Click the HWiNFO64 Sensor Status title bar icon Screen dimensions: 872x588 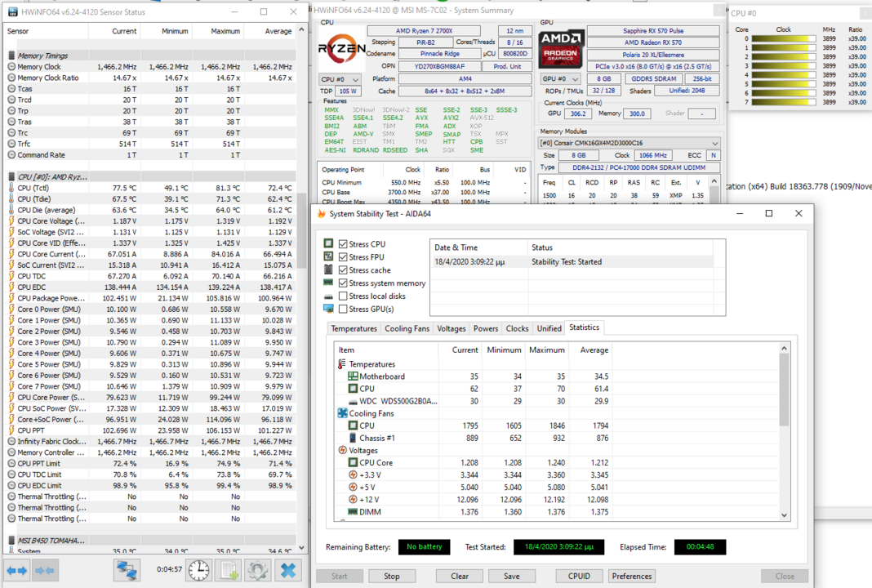(12, 11)
